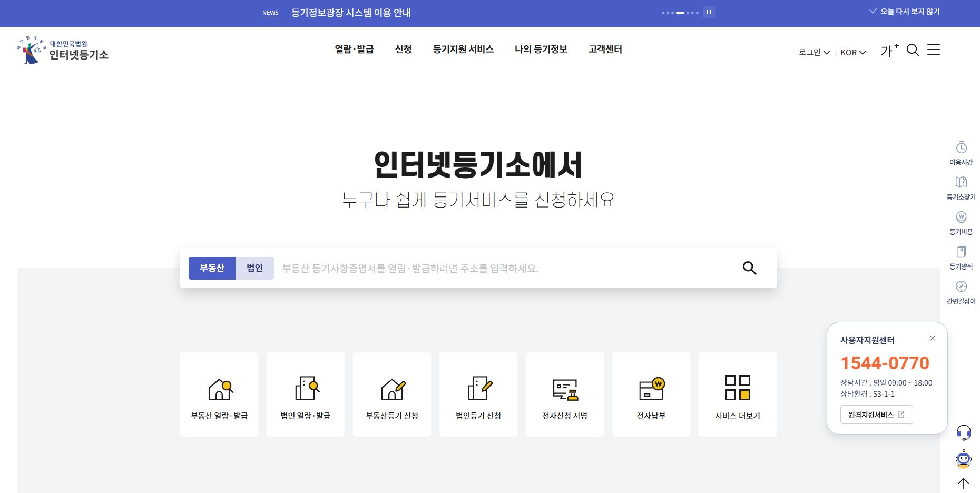Open 법인등기 신청 building pencil card
The height and width of the screenshot is (493, 980).
tap(478, 395)
